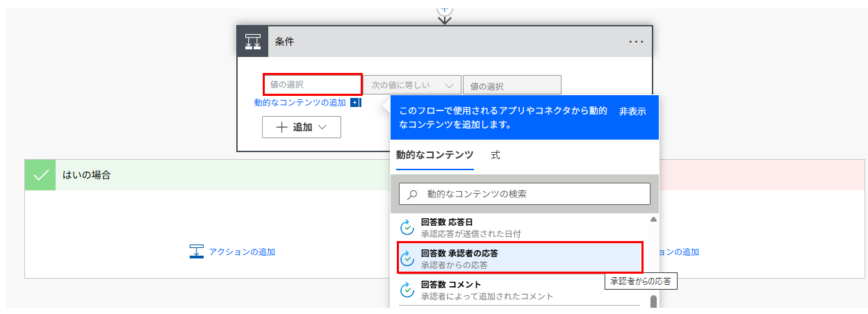
Task: Select 回答数 コメント dynamic content
Action: pyautogui.click(x=520, y=290)
